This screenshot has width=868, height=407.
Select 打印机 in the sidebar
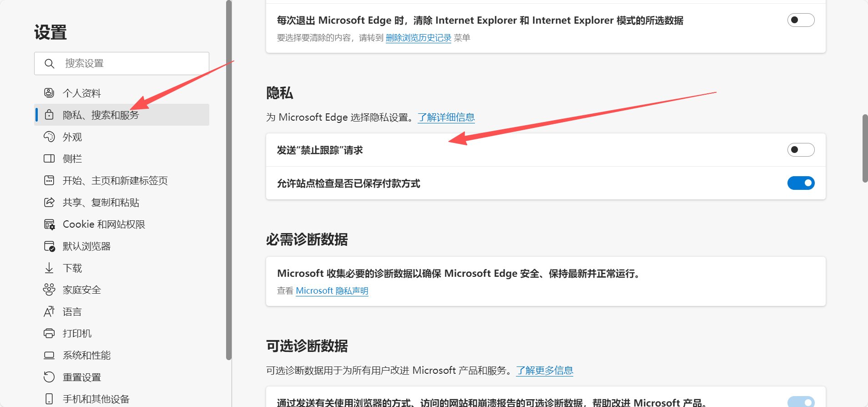(x=122, y=333)
